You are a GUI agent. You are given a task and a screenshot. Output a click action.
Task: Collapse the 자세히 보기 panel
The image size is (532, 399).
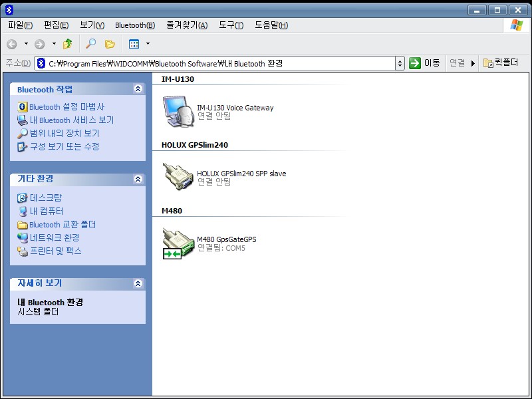pyautogui.click(x=138, y=283)
